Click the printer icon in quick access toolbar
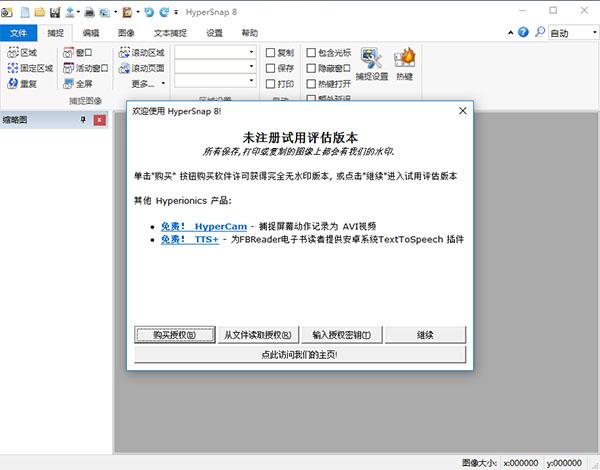The width and height of the screenshot is (600, 470). [x=89, y=12]
